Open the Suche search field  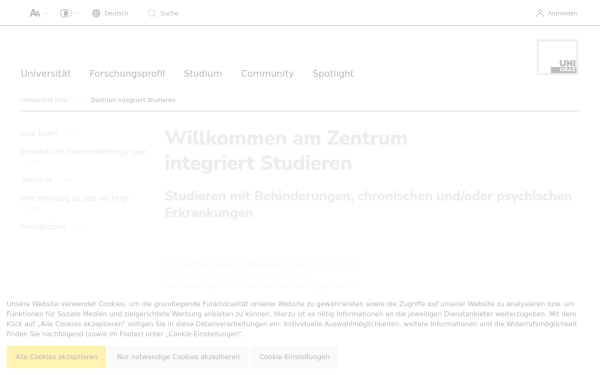tap(169, 13)
